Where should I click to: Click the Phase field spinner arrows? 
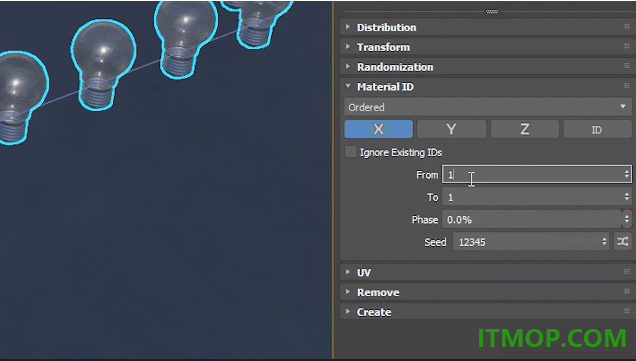pyautogui.click(x=627, y=219)
